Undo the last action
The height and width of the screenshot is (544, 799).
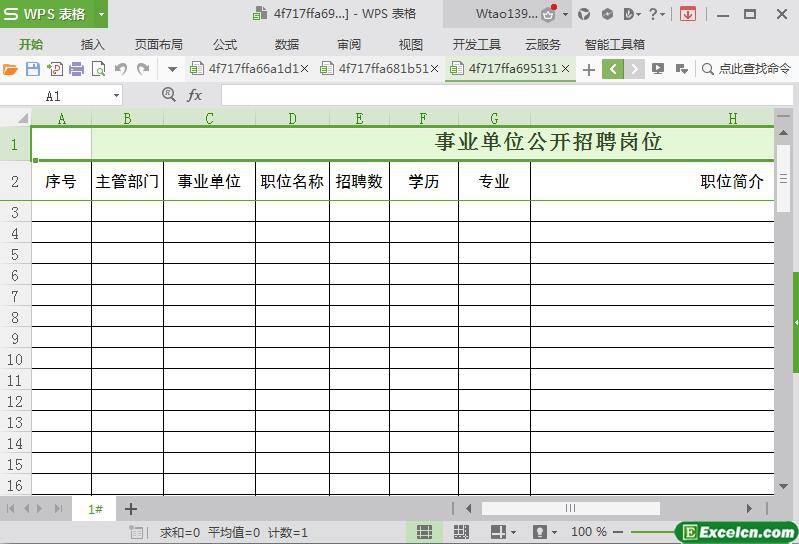[x=121, y=69]
